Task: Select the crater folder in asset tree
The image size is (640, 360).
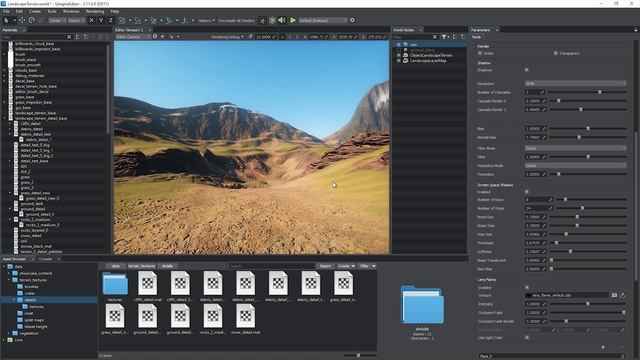Action: click(x=29, y=293)
